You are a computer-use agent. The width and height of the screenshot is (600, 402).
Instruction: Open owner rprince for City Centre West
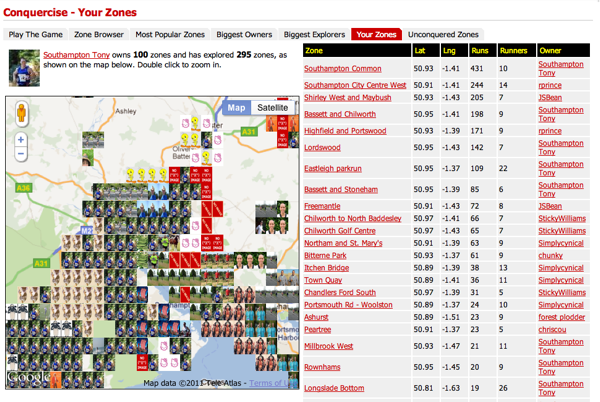pyautogui.click(x=550, y=85)
